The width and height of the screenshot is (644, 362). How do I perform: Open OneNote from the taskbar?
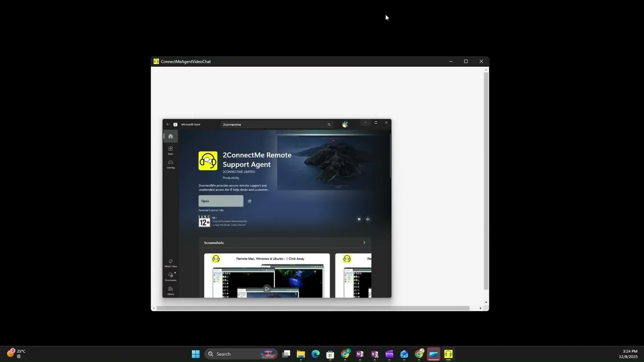click(360, 354)
